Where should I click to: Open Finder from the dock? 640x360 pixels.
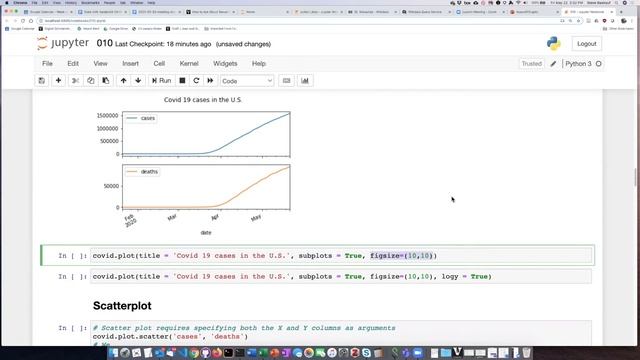(114, 353)
